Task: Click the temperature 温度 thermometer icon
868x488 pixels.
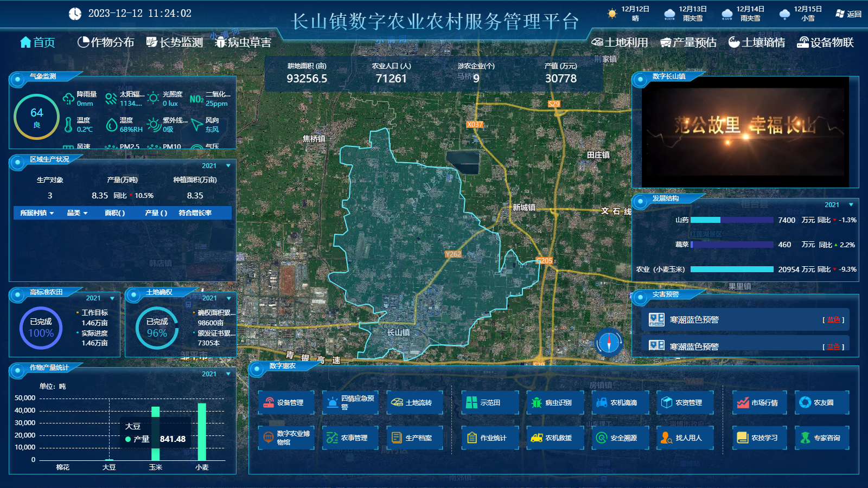Action: [x=68, y=125]
